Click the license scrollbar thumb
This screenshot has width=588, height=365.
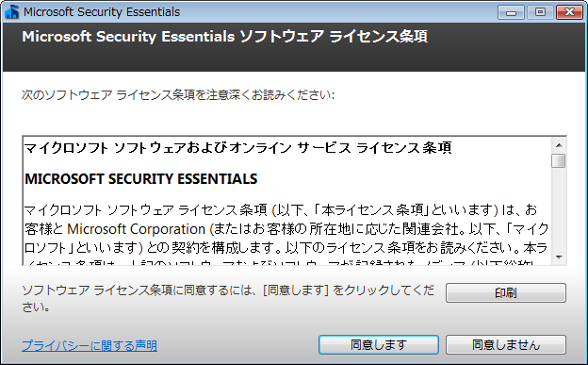[x=559, y=160]
